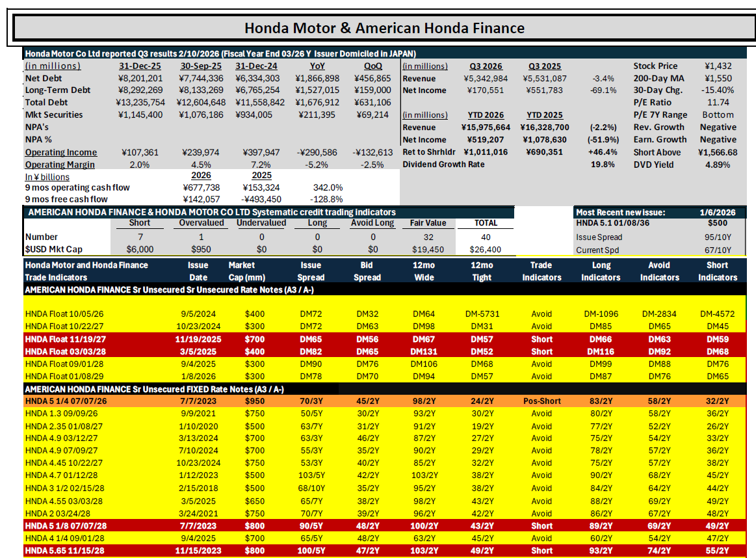The width and height of the screenshot is (756, 558).
Task: Click the Pos-Short trade indicator cell
Action: pos(541,401)
